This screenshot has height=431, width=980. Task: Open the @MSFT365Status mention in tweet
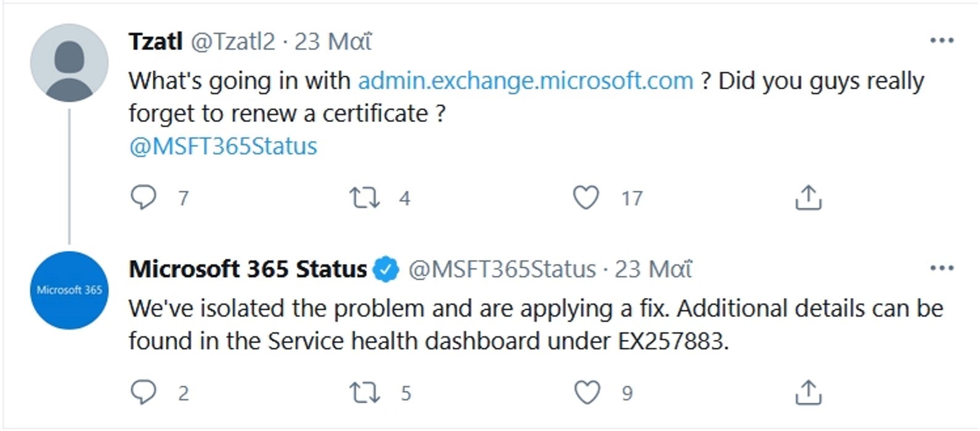pos(223,147)
